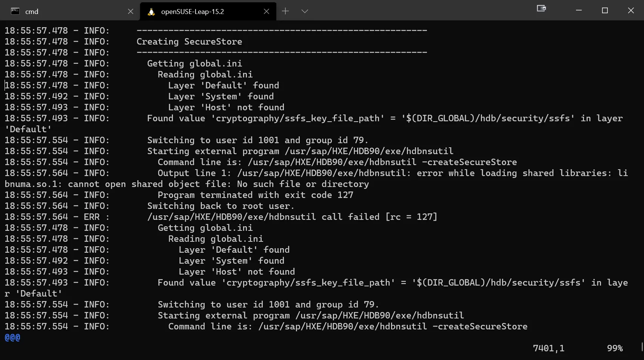The image size is (644, 360).
Task: Click the blue '@@@' marker line
Action: click(12, 337)
